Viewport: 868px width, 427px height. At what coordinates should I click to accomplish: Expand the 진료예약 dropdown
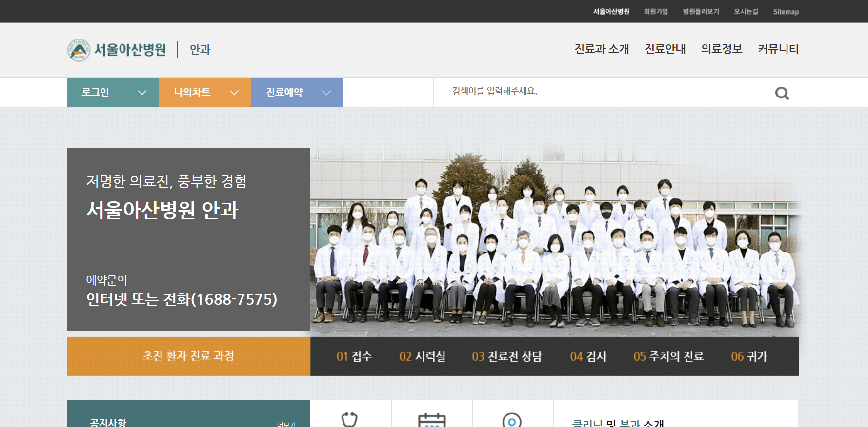(297, 92)
